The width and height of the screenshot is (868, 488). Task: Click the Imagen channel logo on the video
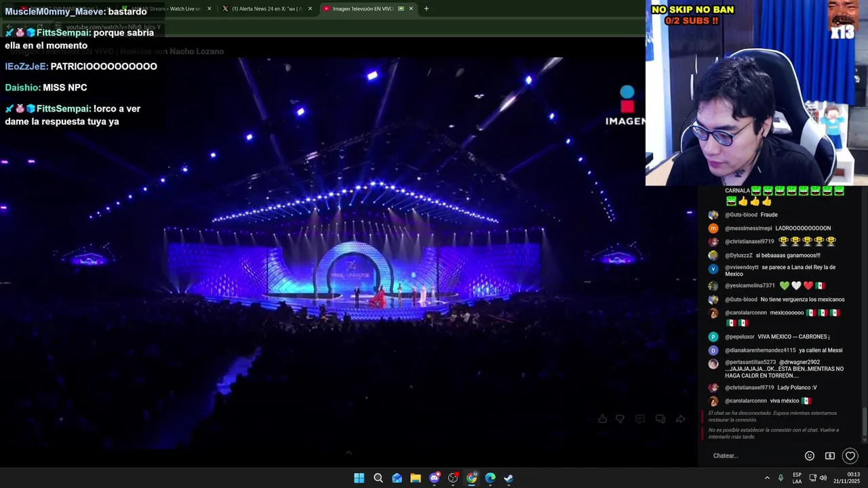pos(625,105)
